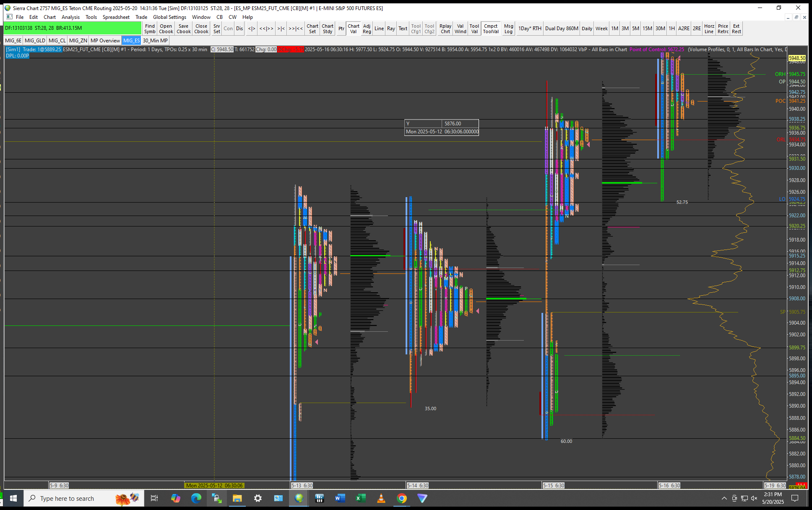
Task: Switch to the MIG_GLD chart tab
Action: (35, 41)
